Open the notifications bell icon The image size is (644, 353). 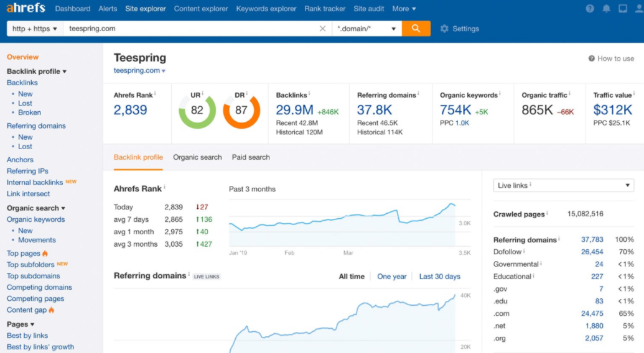coord(606,9)
